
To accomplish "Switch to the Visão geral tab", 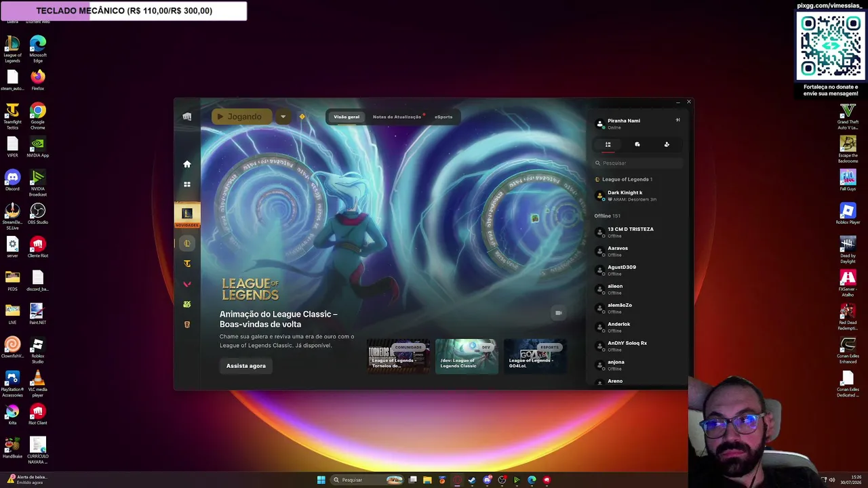I will pos(347,117).
